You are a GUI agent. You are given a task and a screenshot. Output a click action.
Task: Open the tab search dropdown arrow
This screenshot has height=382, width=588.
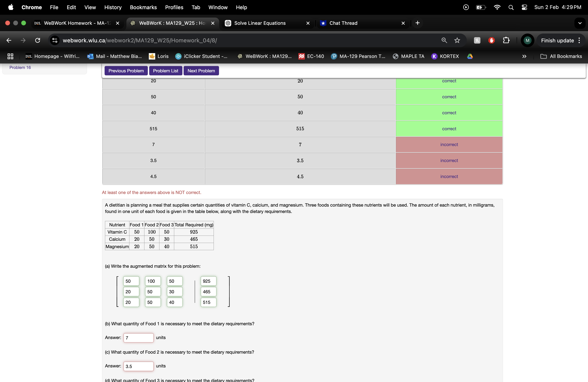click(x=580, y=23)
